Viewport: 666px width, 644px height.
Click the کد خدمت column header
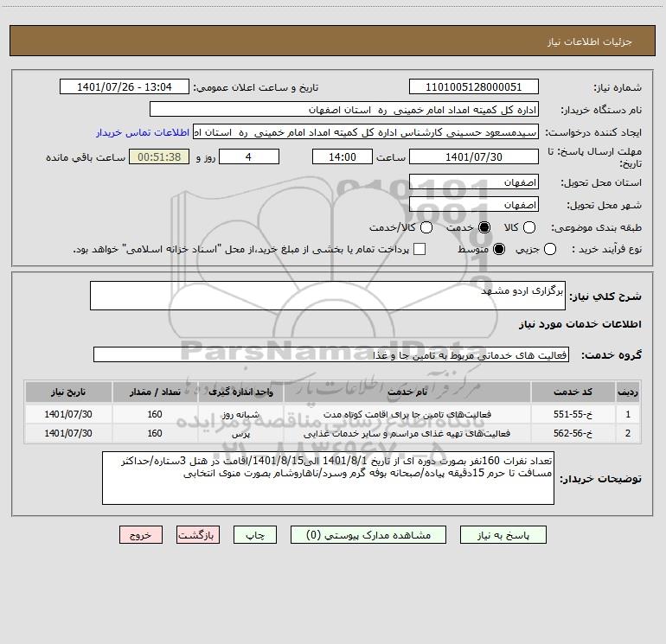click(573, 392)
